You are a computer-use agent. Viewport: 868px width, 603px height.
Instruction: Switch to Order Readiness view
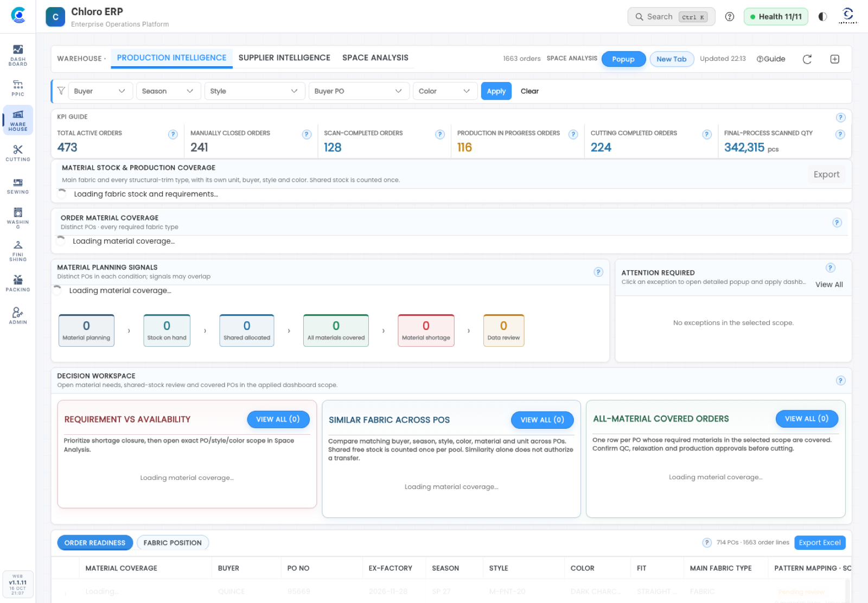(95, 543)
